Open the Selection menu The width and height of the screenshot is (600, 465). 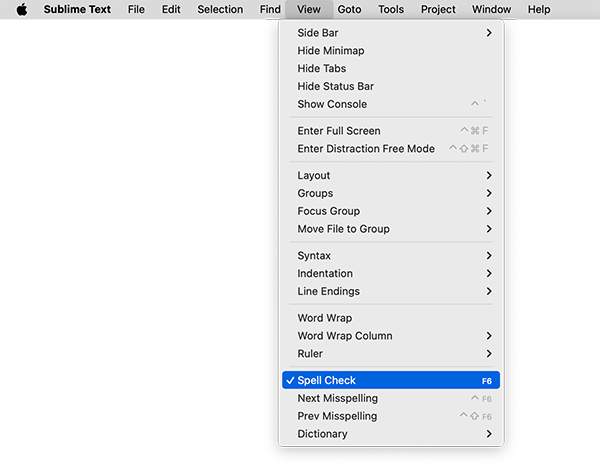220,9
